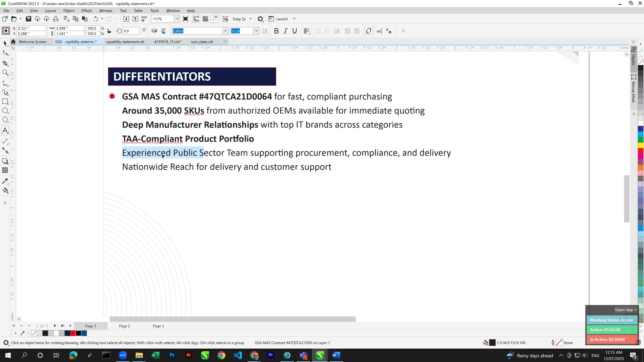Viewport: 644px width, 362px height.
Task: Expand the Snap To dropdown
Action: (251, 19)
